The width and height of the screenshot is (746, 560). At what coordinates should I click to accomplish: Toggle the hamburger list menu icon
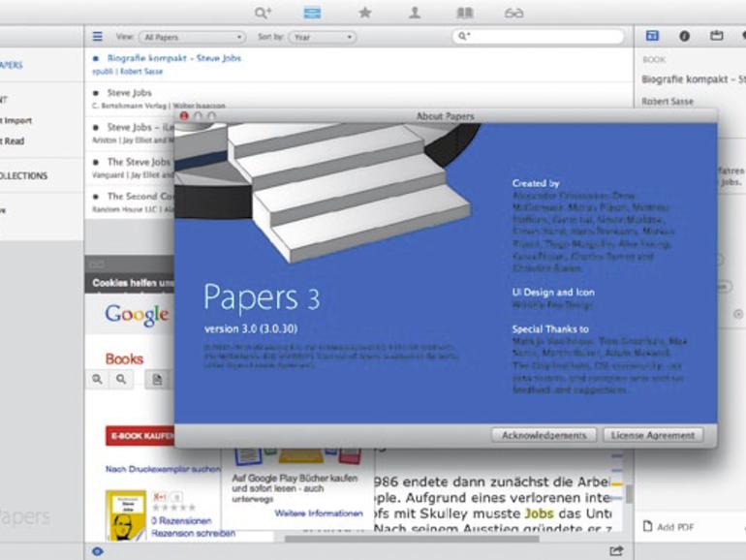tap(98, 36)
